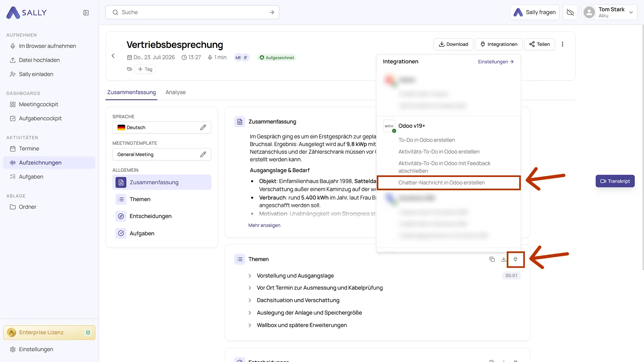
Task: Click the Aufgezeichnet status badge
Action: (277, 58)
